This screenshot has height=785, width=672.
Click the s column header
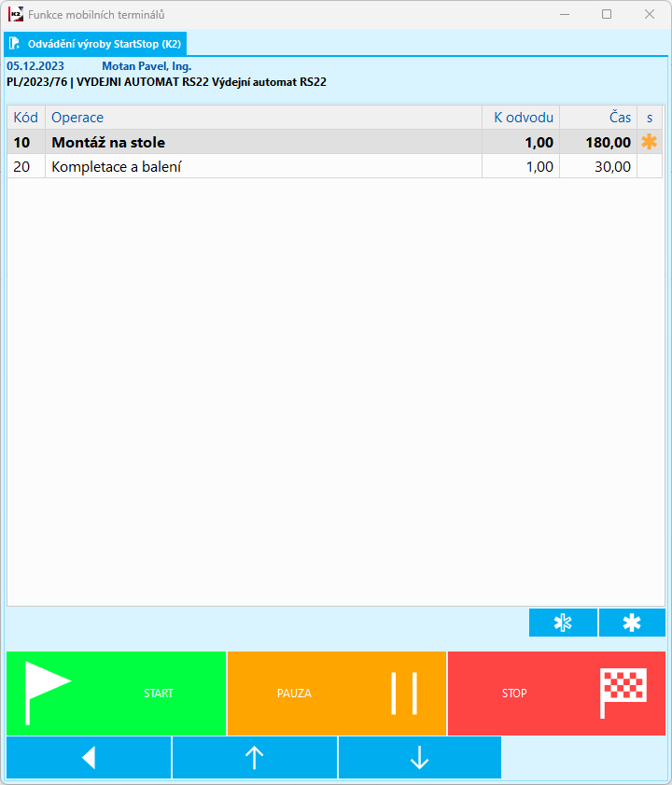(650, 118)
